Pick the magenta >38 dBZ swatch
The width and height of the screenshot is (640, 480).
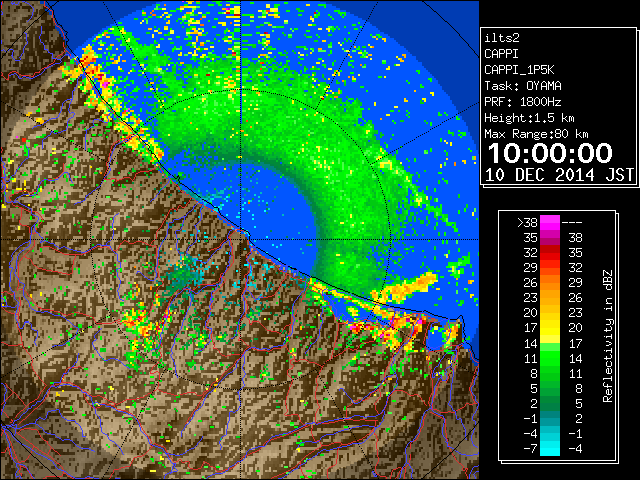click(550, 222)
